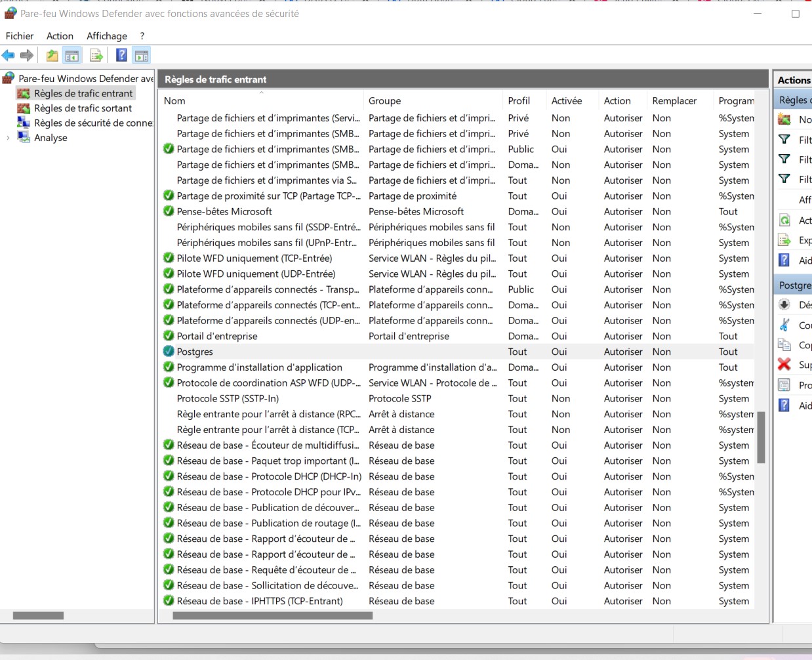This screenshot has height=660, width=812.
Task: Go up one level with the folder icon
Action: pos(52,56)
